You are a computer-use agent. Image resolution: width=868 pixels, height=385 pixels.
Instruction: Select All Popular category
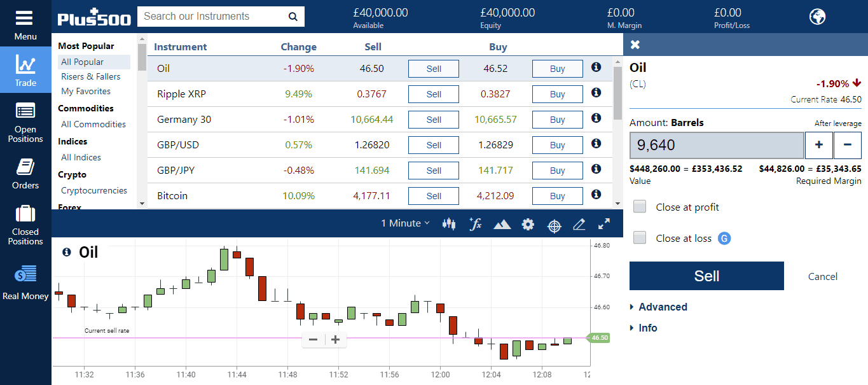(94, 62)
